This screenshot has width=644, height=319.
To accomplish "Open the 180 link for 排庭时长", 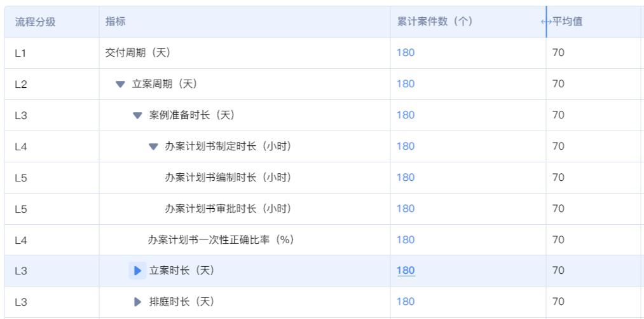I will coord(406,302).
